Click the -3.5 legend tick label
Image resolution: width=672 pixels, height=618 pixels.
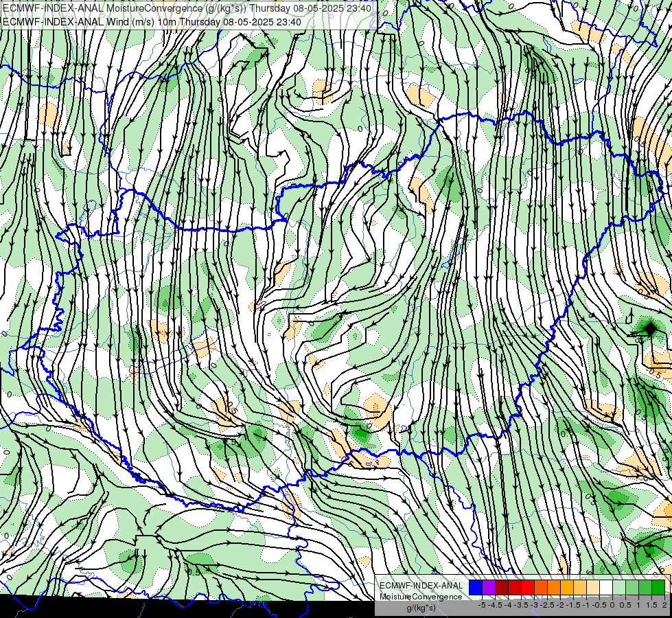521,605
